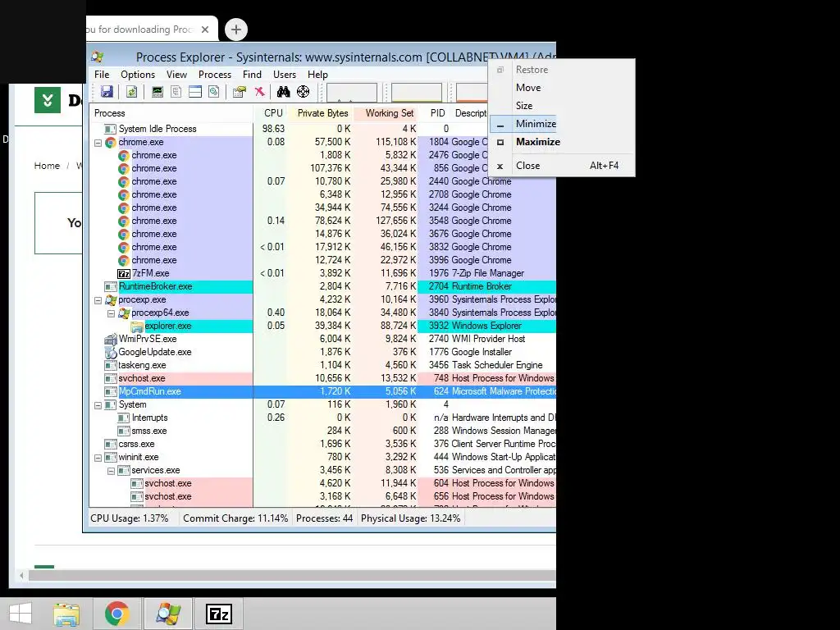Click the chrome.exe icon for PID 3548
The image size is (840, 630).
click(x=124, y=221)
